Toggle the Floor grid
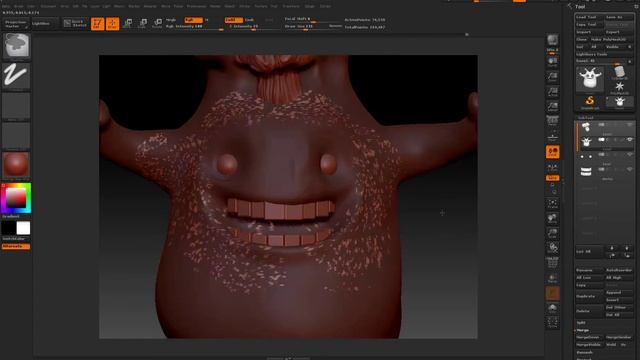The image size is (640, 360). pos(552,137)
